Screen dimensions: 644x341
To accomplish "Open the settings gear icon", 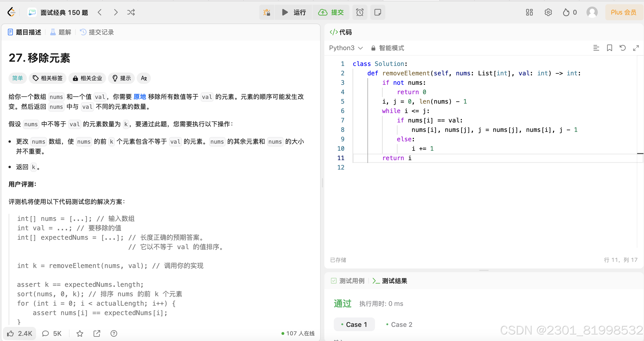I will click(548, 12).
